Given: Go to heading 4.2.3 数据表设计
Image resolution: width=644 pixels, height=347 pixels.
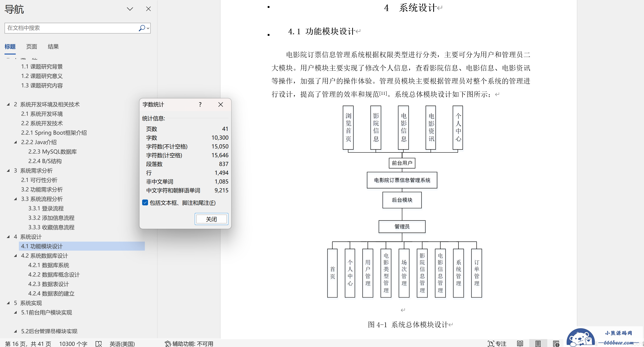Looking at the screenshot, I should (x=49, y=284).
